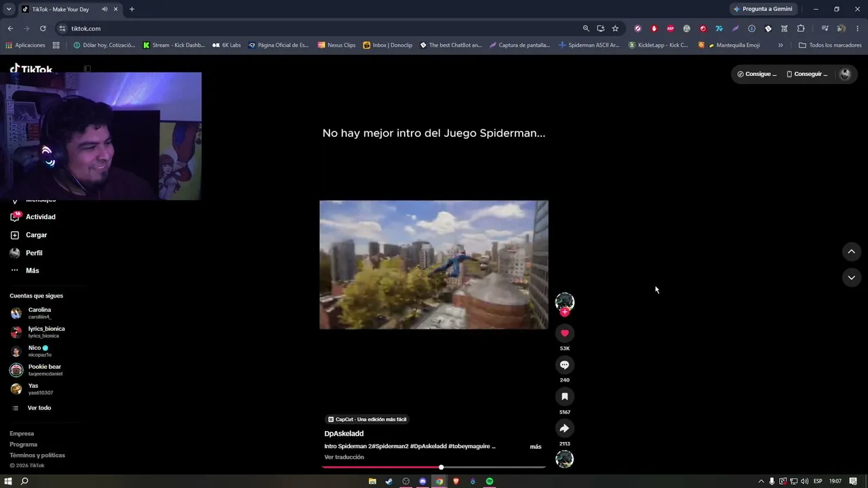
Task: Open a new browser tab
Action: coord(132,9)
